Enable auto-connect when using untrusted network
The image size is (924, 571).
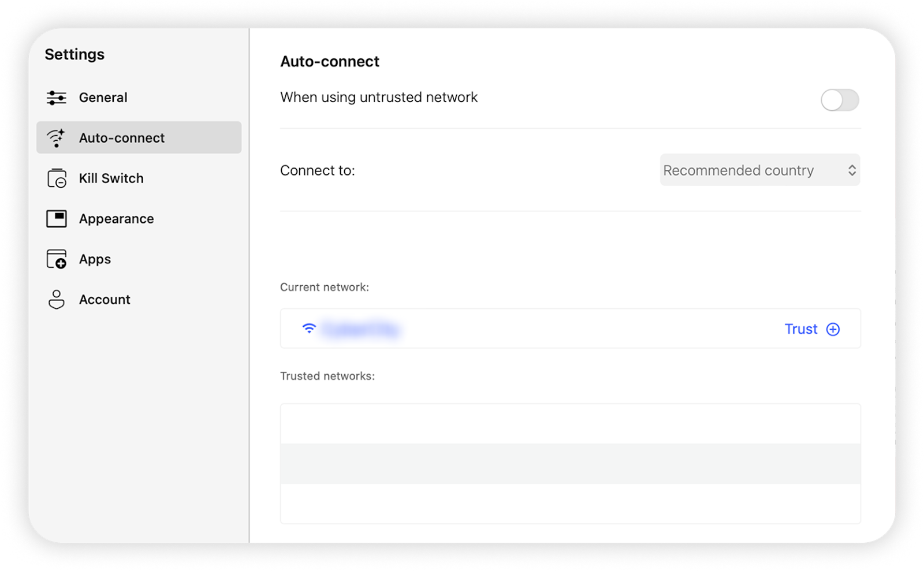tap(839, 100)
